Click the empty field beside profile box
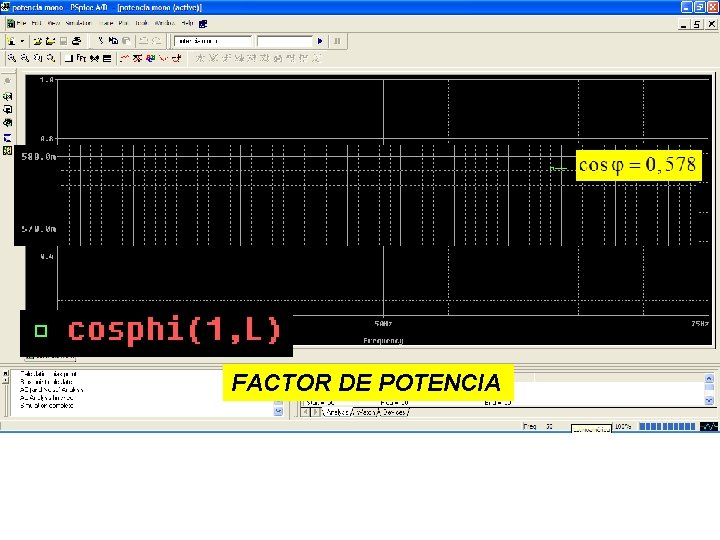Image resolution: width=720 pixels, height=540 pixels. 285,41
